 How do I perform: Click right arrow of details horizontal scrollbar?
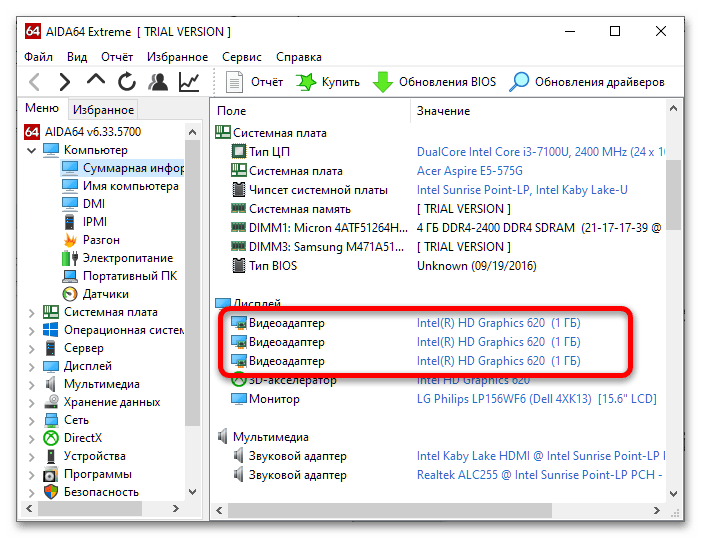point(656,510)
